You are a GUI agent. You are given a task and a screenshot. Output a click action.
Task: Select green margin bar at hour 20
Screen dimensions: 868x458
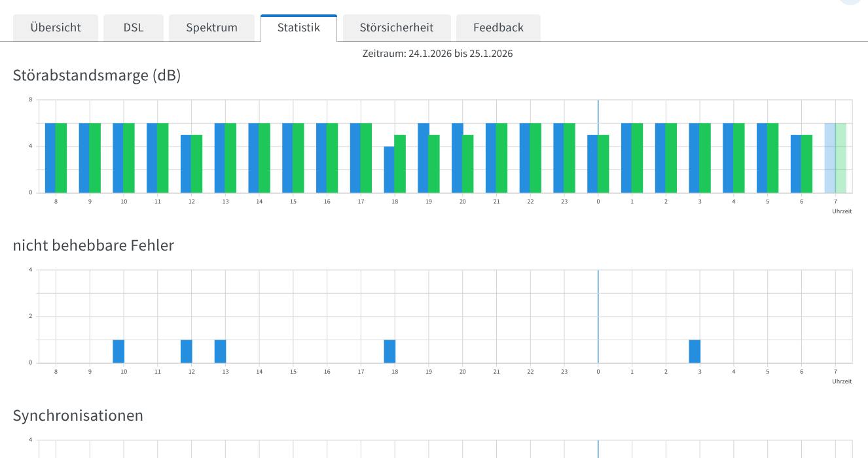(x=468, y=164)
